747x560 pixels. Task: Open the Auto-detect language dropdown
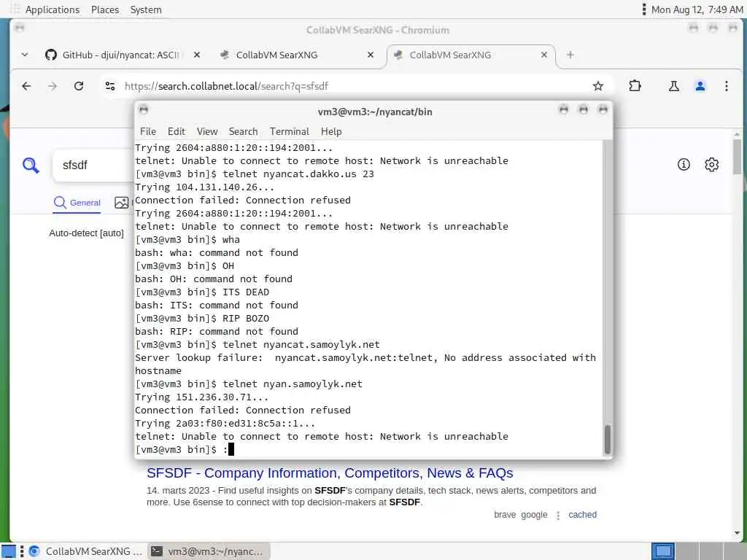86,233
